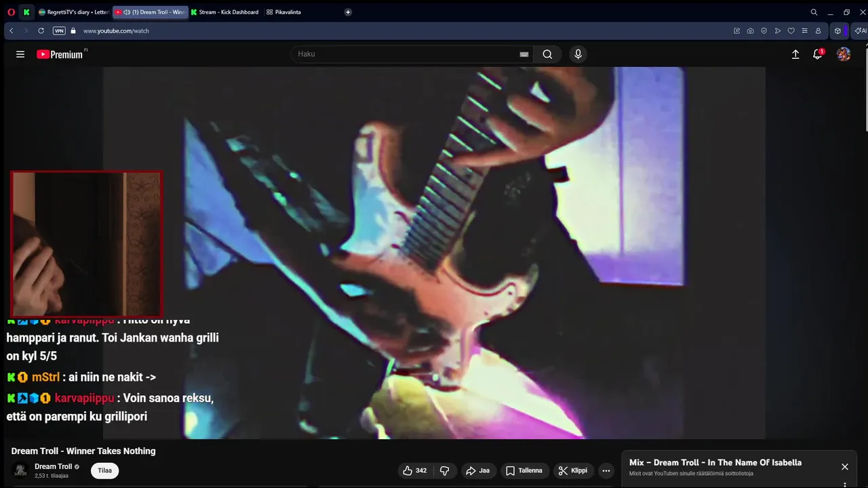Mute audio icon on Dream Troll tab
The height and width of the screenshot is (488, 868).
point(127,12)
